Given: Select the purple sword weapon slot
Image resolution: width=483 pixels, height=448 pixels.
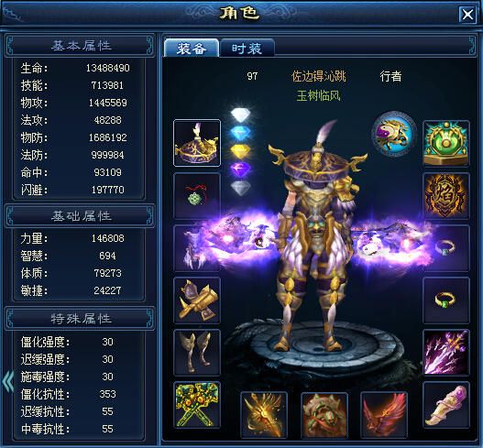Looking at the screenshot, I should pyautogui.click(x=446, y=353).
